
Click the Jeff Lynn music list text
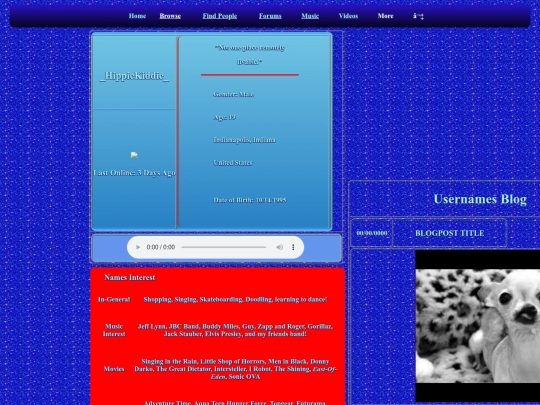235,330
